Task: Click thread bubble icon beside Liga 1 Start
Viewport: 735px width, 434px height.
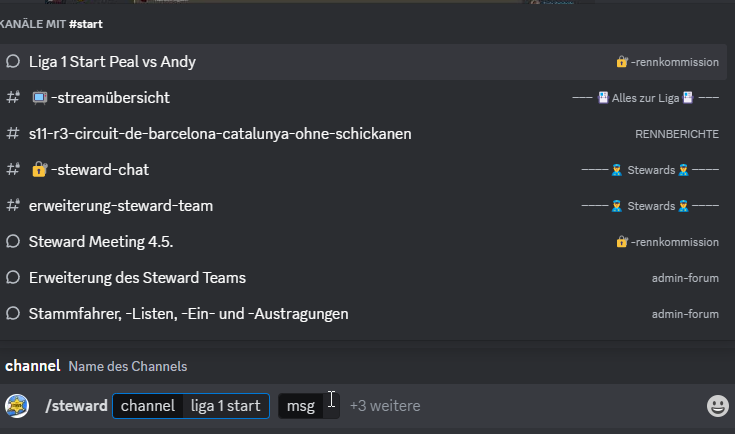Action: [x=13, y=62]
